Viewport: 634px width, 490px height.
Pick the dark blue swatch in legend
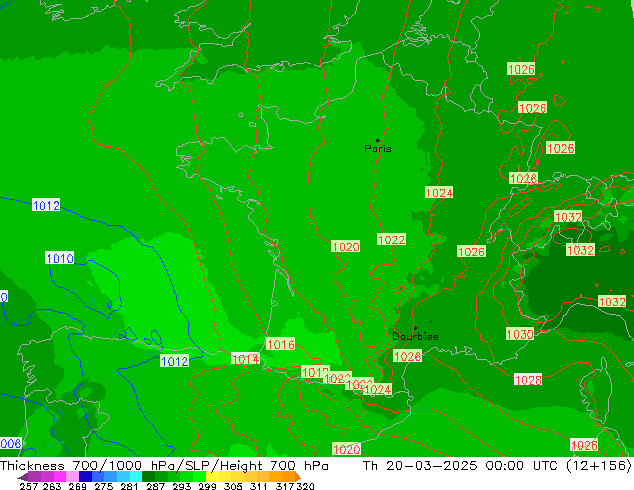(85, 476)
